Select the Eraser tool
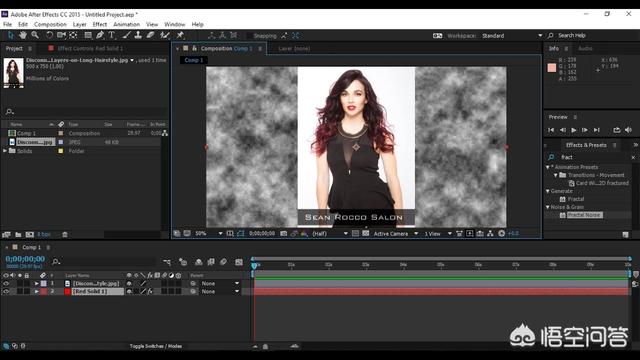The image size is (640, 360). (x=150, y=36)
